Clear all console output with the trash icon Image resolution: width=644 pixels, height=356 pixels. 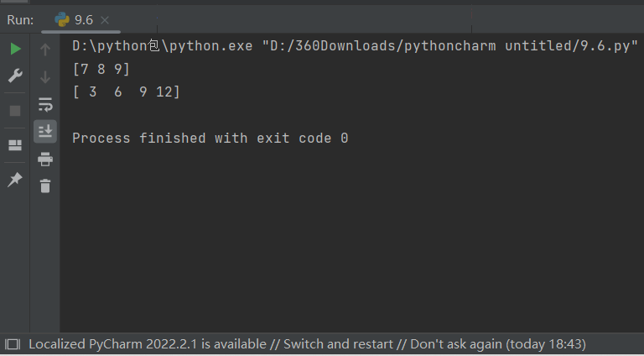click(x=45, y=186)
